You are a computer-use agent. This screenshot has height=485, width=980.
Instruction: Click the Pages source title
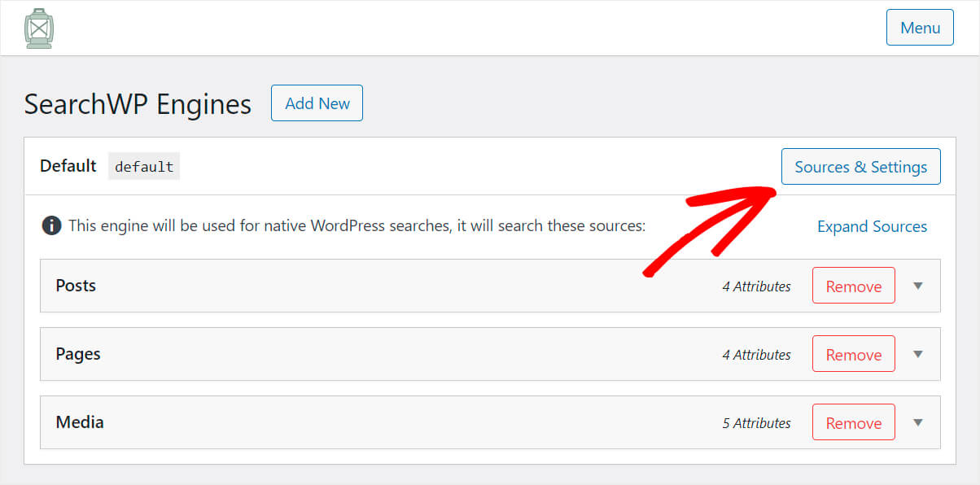[78, 354]
